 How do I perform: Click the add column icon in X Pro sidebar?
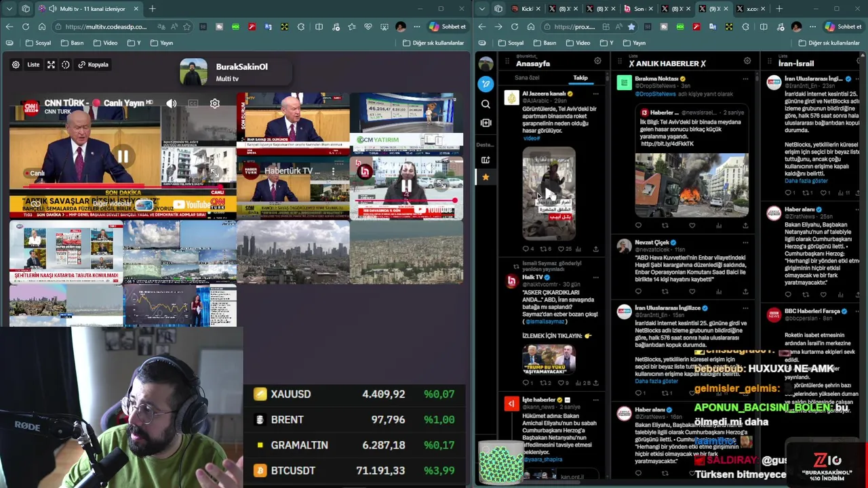coord(485,123)
